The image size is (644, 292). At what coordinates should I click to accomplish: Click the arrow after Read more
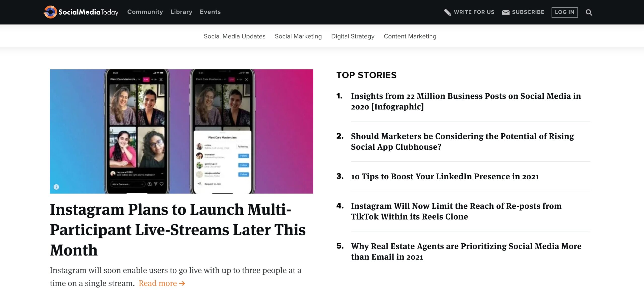tap(182, 283)
